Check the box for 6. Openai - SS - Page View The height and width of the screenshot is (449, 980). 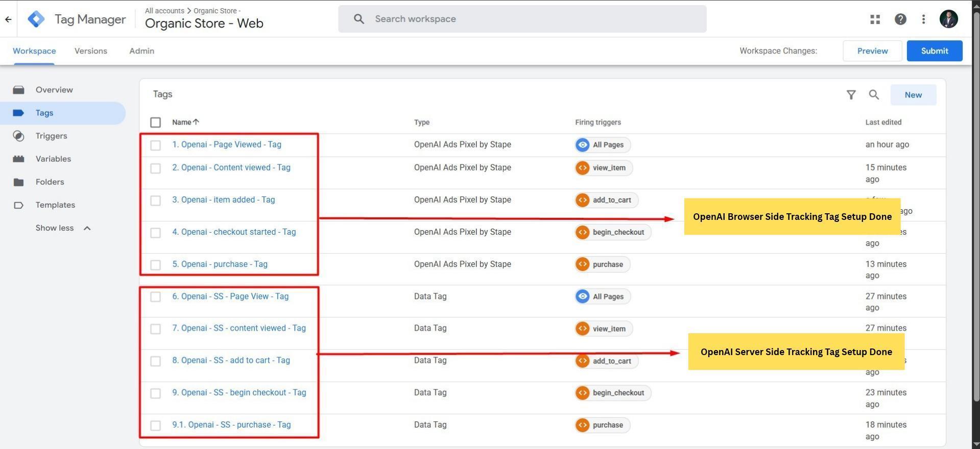click(x=156, y=297)
